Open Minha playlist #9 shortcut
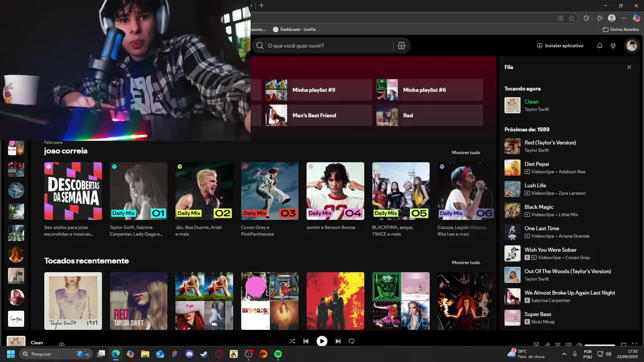644x362 pixels. point(319,90)
